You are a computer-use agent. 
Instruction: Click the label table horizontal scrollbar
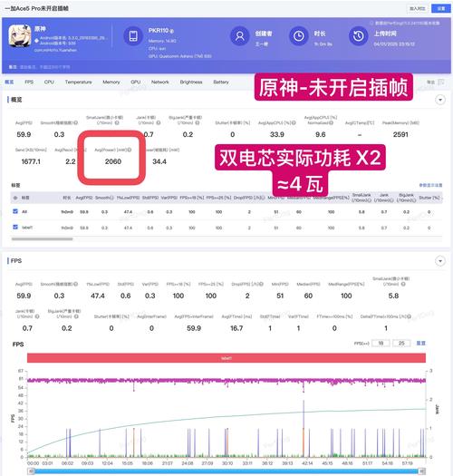[43, 239]
